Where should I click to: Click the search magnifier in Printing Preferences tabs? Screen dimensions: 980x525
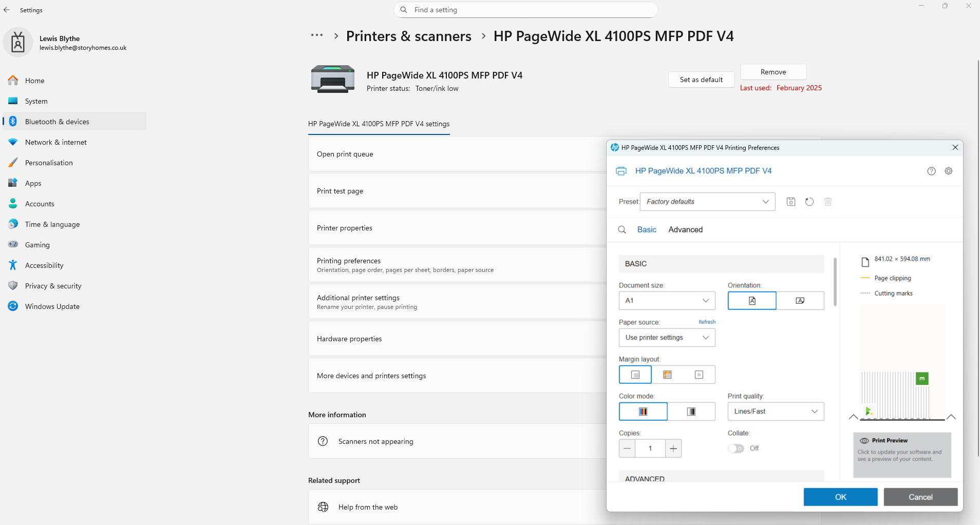[622, 229]
